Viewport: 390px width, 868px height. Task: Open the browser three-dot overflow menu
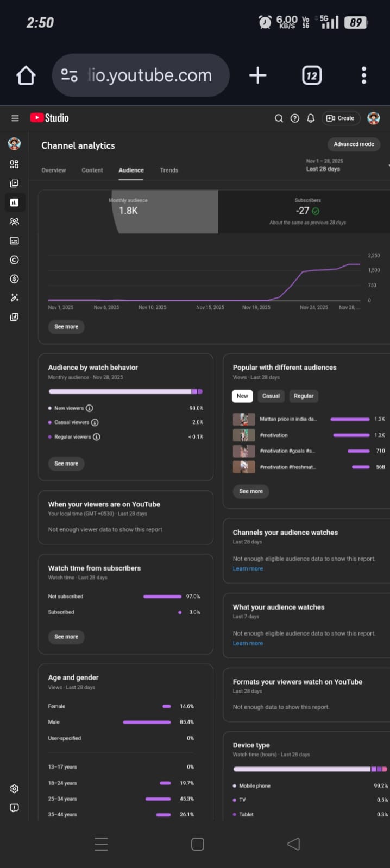pyautogui.click(x=363, y=75)
